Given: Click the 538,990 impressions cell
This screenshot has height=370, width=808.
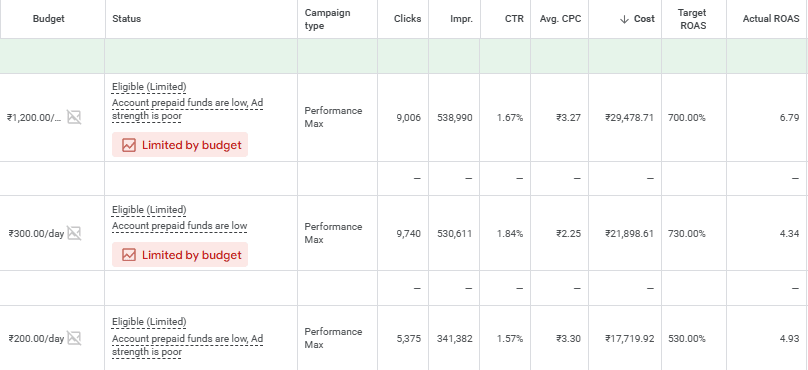Looking at the screenshot, I should 454,117.
